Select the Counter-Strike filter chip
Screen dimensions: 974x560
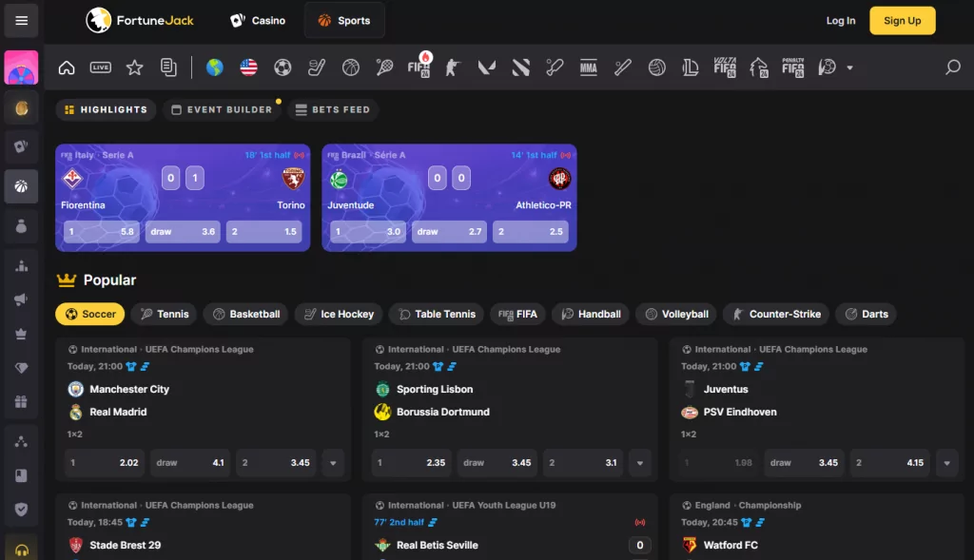[776, 314]
